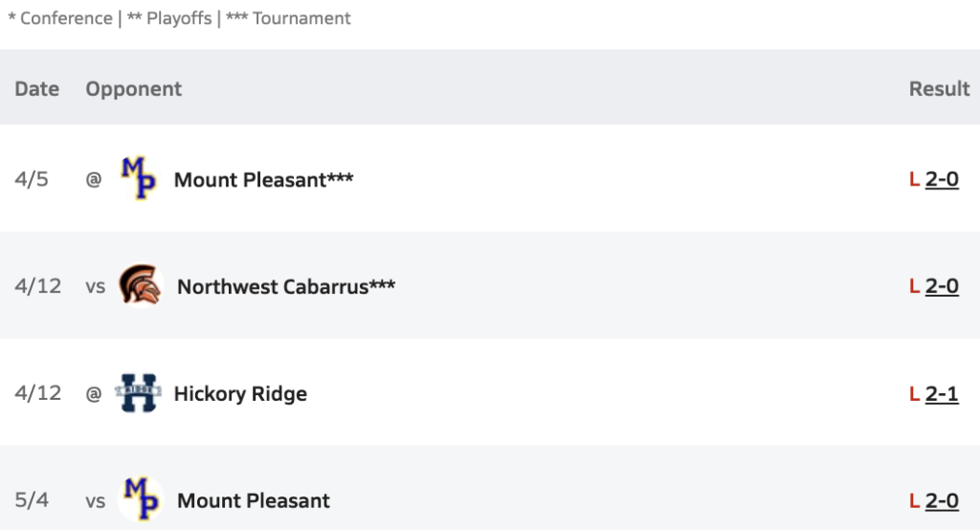Click the Date column header
This screenshot has width=980, height=530.
click(37, 89)
